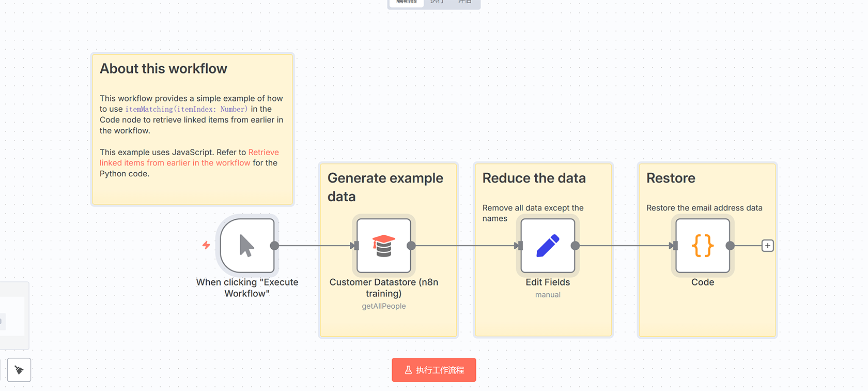Click the red lightning bolt trigger indicator
This screenshot has width=868, height=391.
pyautogui.click(x=206, y=245)
